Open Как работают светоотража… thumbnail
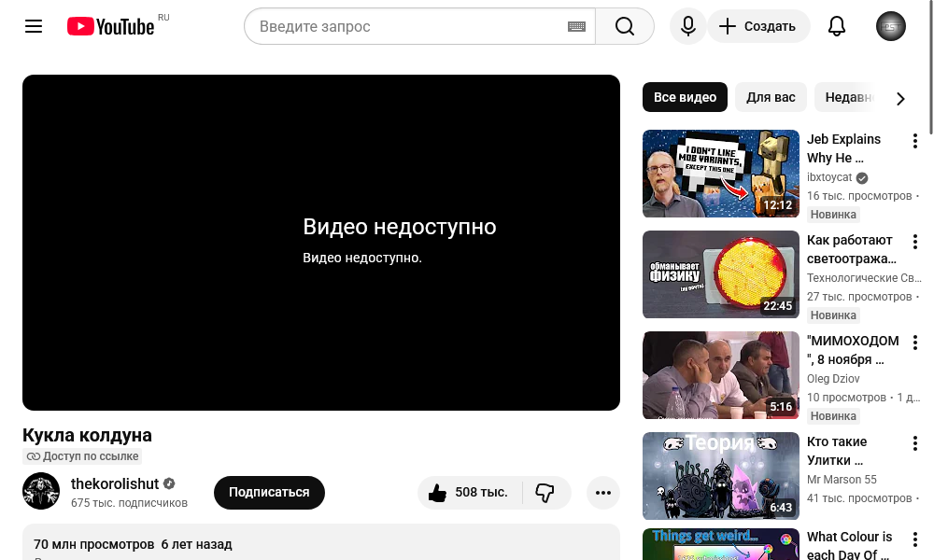The height and width of the screenshot is (560, 934). point(721,274)
